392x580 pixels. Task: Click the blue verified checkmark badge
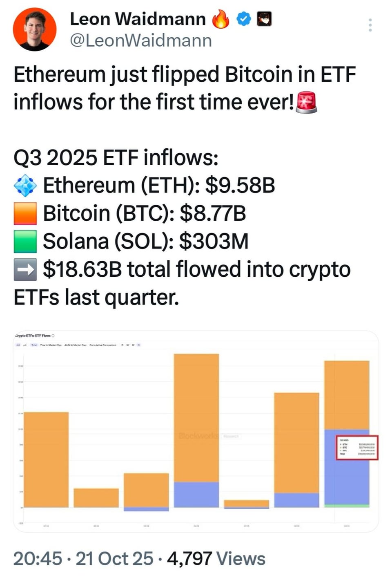[244, 19]
